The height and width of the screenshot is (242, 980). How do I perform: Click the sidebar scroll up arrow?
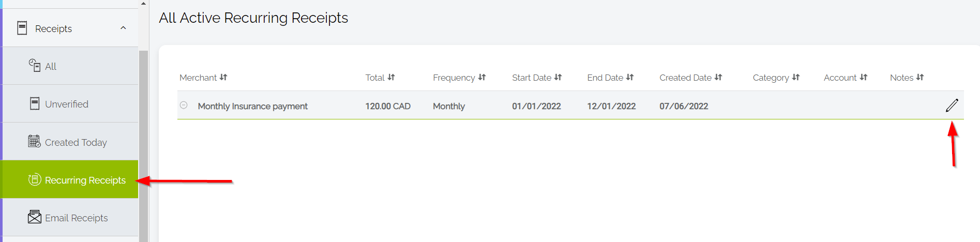[143, 4]
